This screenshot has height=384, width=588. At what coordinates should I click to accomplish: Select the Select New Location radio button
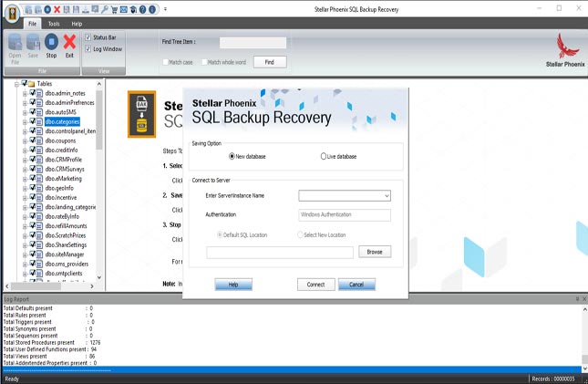click(x=300, y=234)
